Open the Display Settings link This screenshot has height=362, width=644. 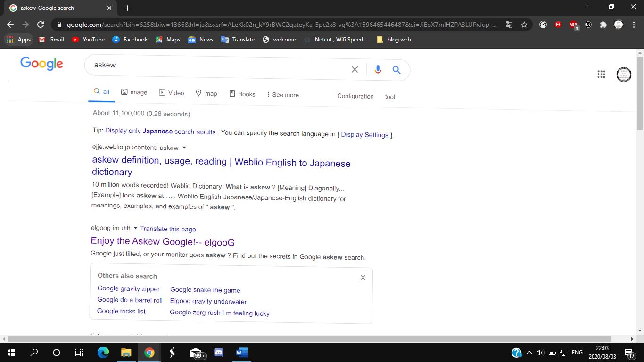pyautogui.click(x=365, y=135)
